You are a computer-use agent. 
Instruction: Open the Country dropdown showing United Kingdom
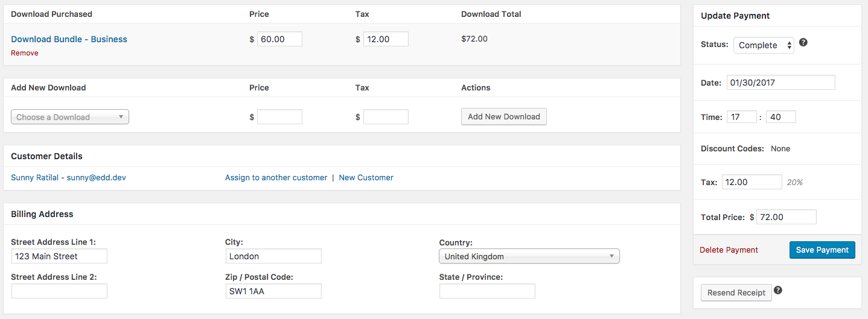pos(529,256)
